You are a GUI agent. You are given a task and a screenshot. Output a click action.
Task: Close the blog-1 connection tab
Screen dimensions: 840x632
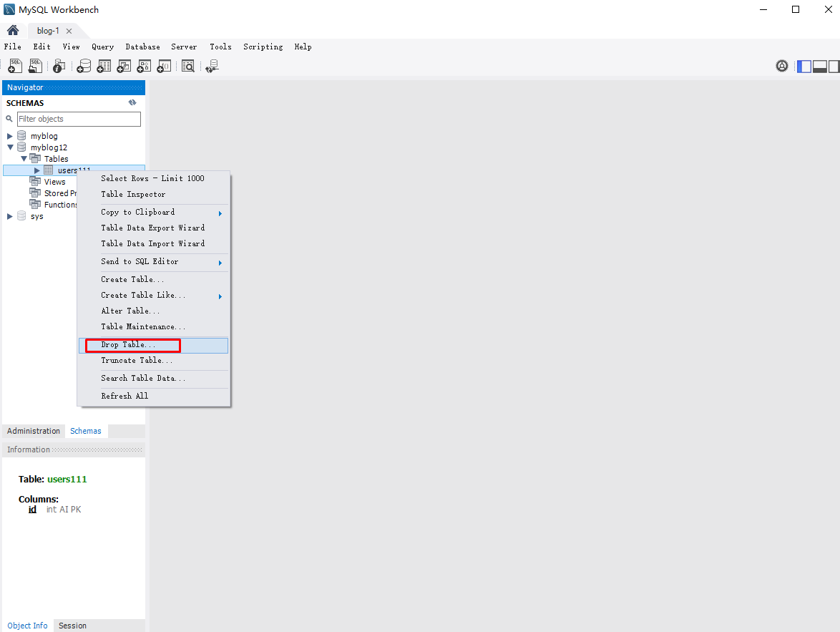point(69,31)
